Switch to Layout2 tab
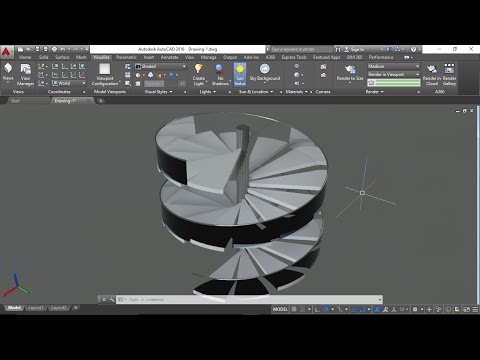The width and height of the screenshot is (480, 360). coord(59,308)
